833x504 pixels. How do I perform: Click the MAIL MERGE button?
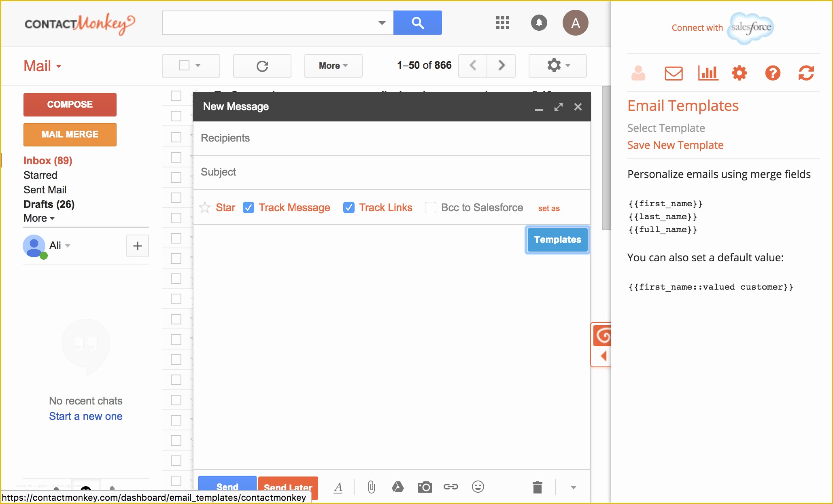tap(70, 134)
